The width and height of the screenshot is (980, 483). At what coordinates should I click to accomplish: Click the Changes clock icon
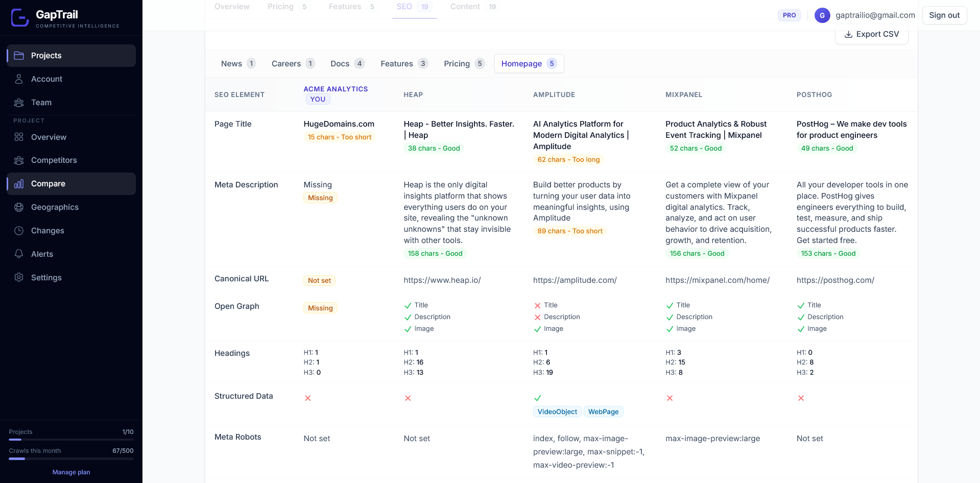19,231
